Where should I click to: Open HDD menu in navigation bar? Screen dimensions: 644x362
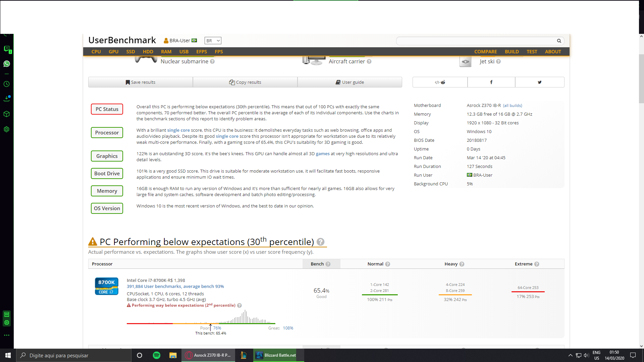click(x=148, y=52)
